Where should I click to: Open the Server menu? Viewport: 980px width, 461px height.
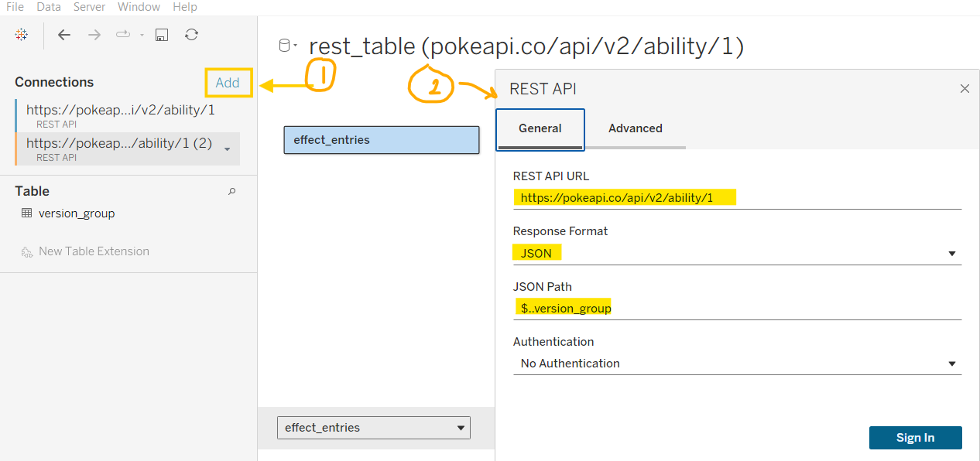[89, 7]
